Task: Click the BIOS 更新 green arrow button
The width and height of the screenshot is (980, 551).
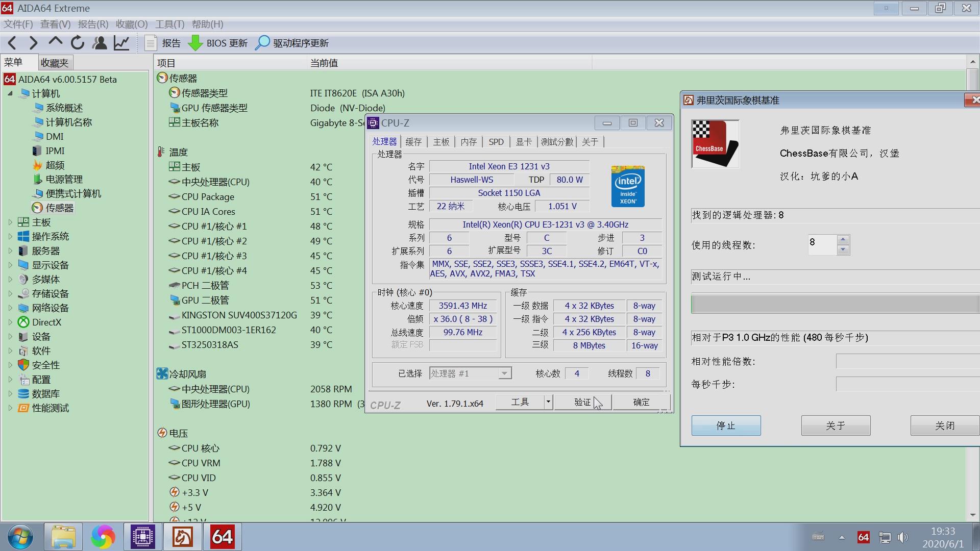Action: click(x=195, y=43)
